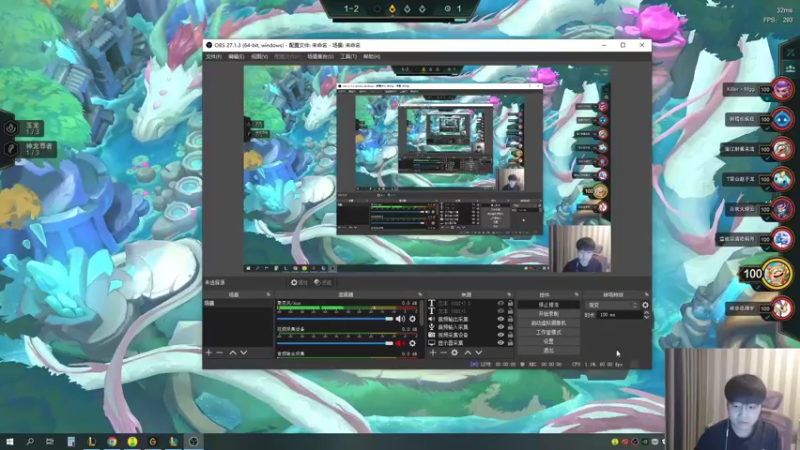
Task: Select first text source T icon
Action: [432, 303]
